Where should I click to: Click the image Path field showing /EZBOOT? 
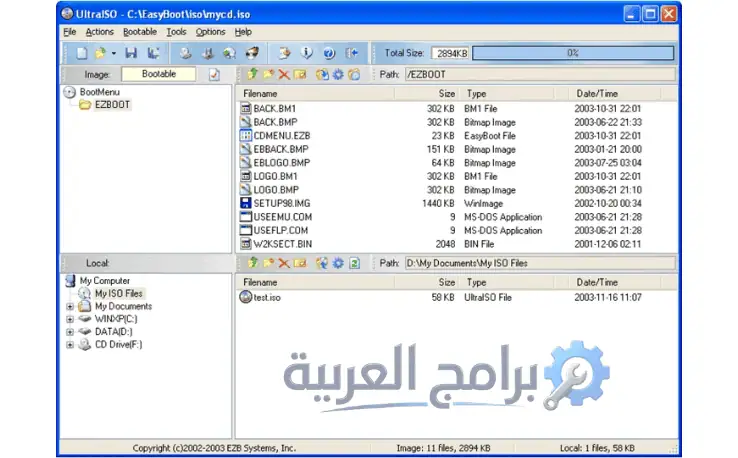540,74
